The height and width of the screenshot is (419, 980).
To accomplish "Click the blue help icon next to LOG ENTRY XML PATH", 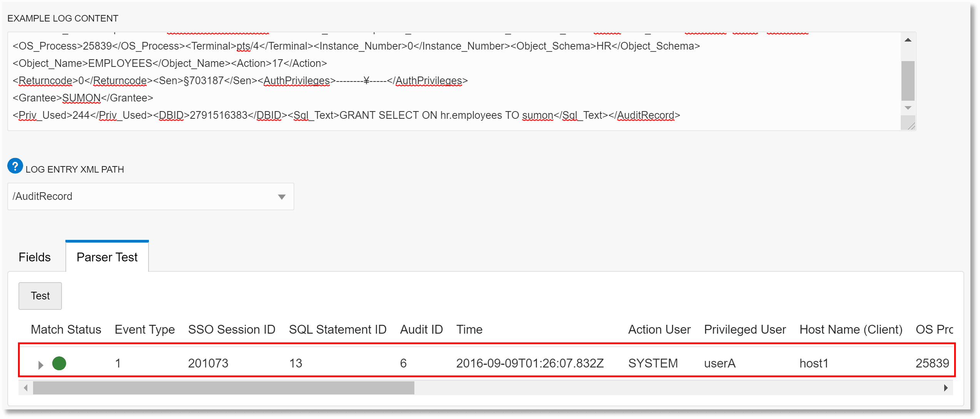I will tap(15, 166).
